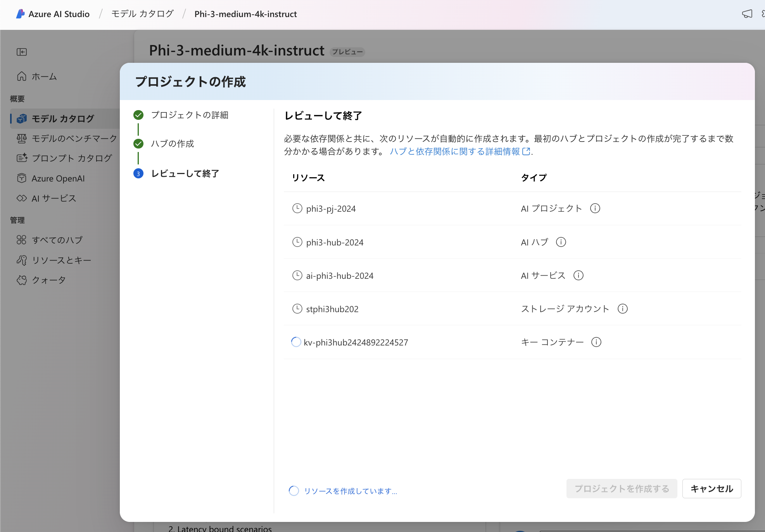This screenshot has height=532, width=765.
Task: Click the clock status icon for phi3-pj-2024
Action: point(297,209)
